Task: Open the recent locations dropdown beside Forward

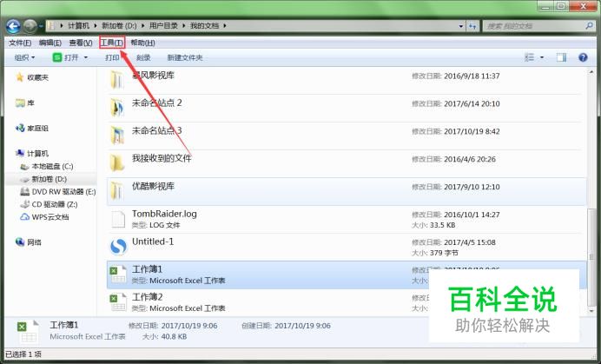Action: tap(41, 26)
